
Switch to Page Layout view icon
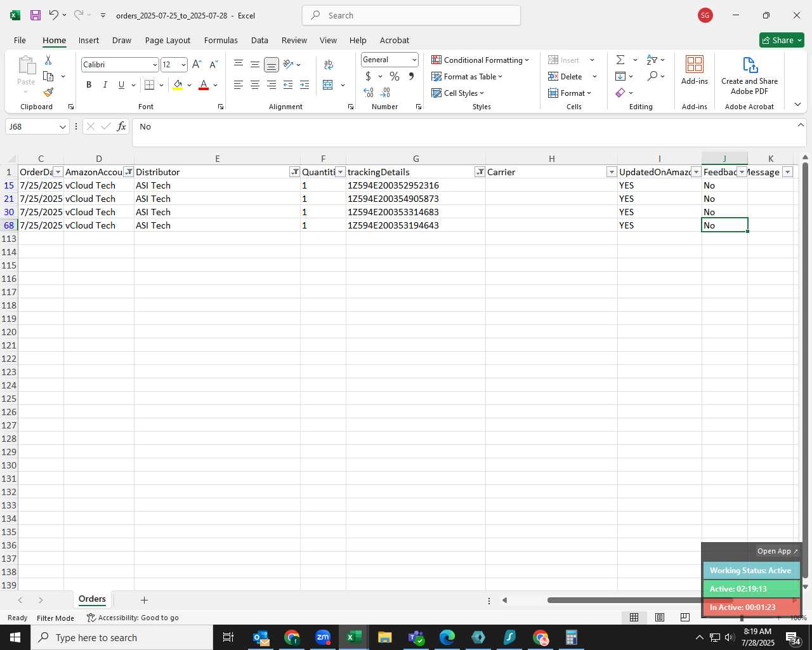tap(660, 617)
